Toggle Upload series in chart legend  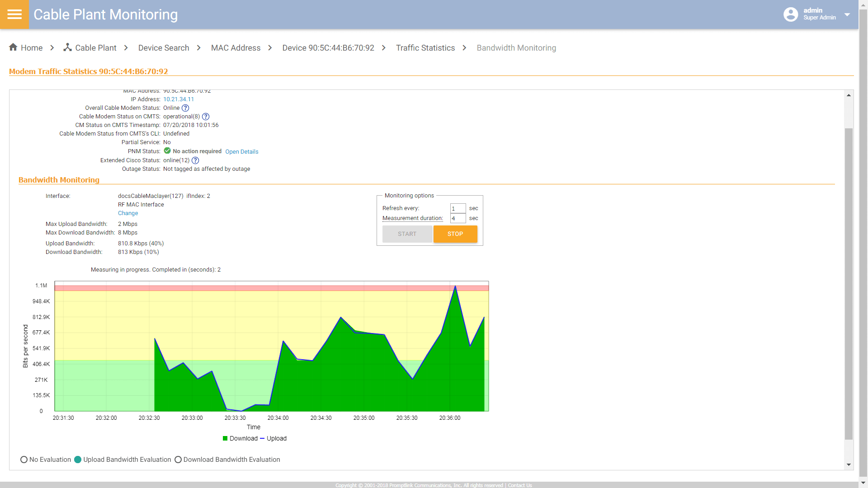coord(274,438)
